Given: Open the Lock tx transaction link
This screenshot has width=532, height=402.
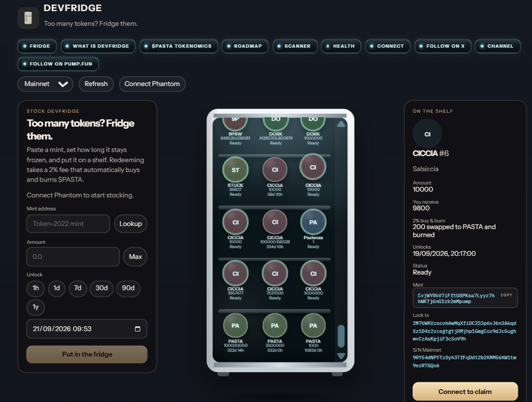Looking at the screenshot, I should pos(464,331).
